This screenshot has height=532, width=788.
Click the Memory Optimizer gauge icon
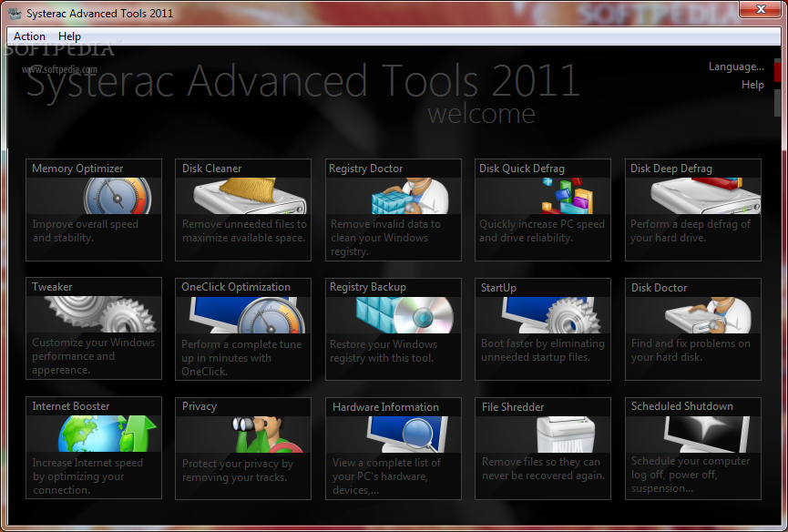(118, 196)
